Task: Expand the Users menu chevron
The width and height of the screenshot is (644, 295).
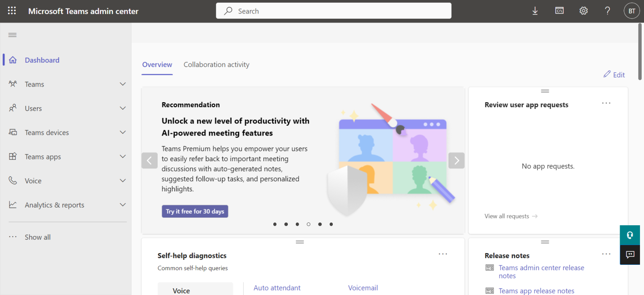Action: [x=122, y=108]
